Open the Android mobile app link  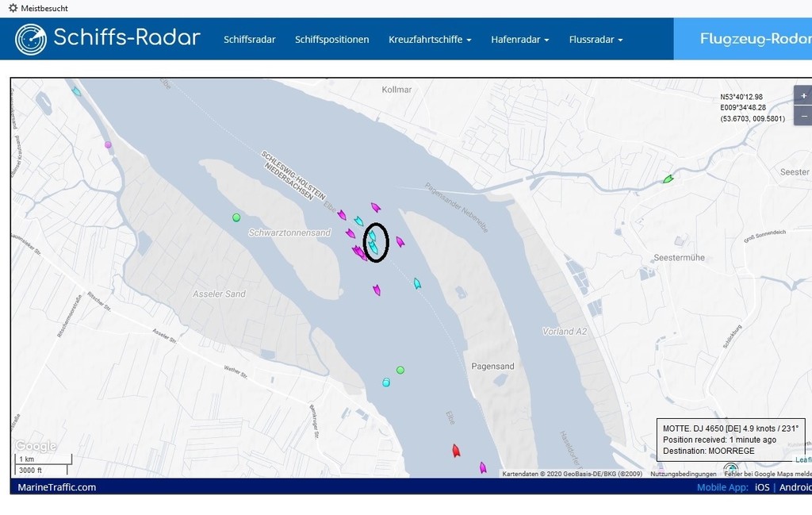pos(795,487)
